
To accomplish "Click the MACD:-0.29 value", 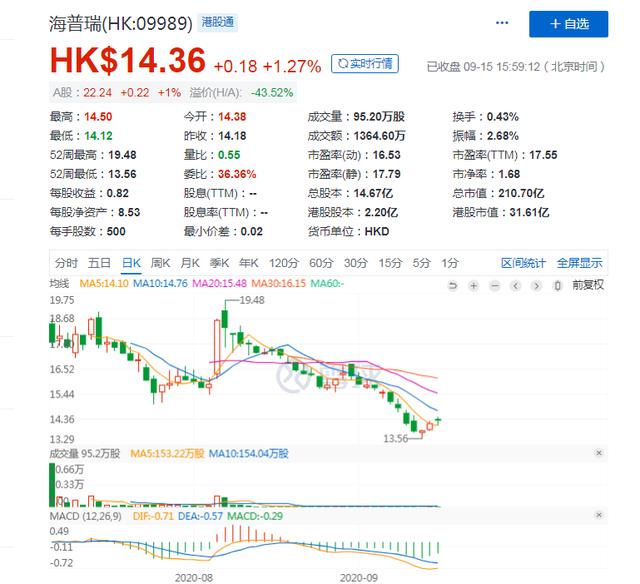I will click(255, 516).
